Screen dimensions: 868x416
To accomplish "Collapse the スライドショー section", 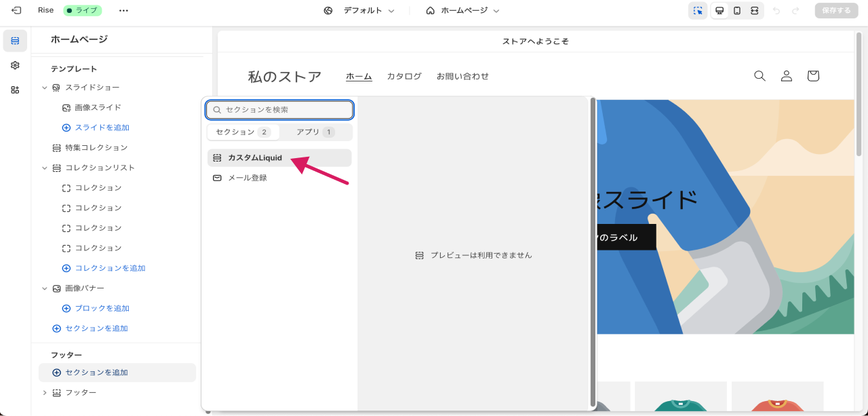I will (x=45, y=88).
